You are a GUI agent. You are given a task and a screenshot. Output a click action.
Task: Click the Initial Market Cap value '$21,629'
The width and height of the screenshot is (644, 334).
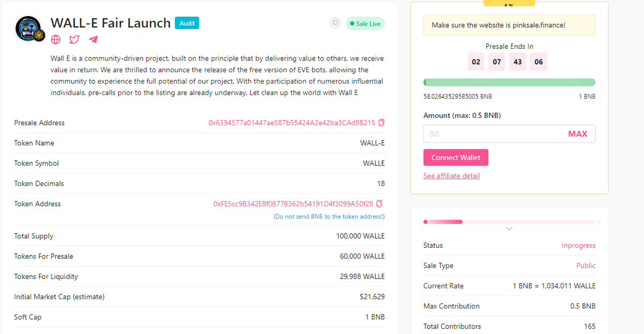pos(372,297)
